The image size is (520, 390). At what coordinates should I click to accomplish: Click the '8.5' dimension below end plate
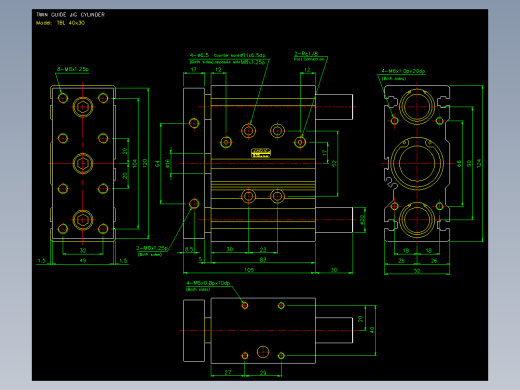pos(189,249)
